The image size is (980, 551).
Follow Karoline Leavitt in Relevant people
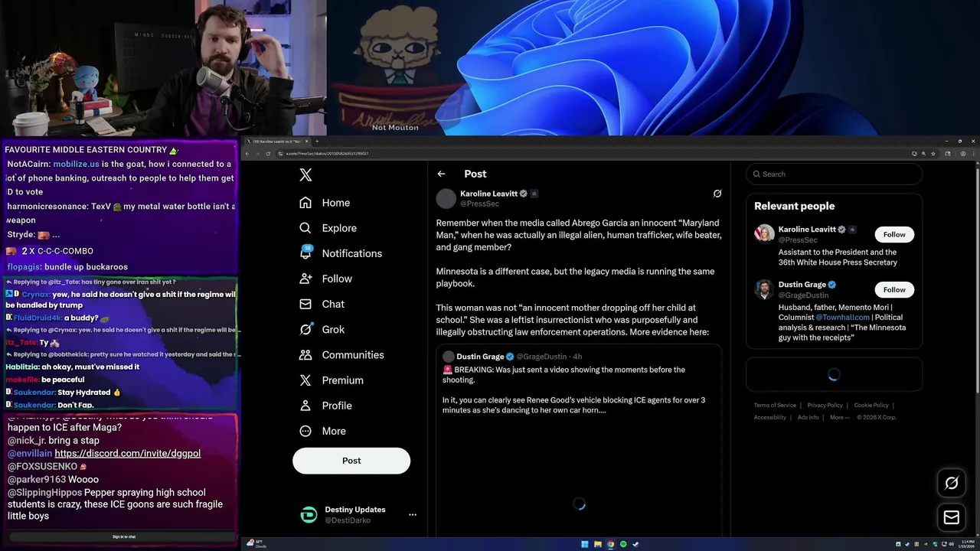coord(894,235)
